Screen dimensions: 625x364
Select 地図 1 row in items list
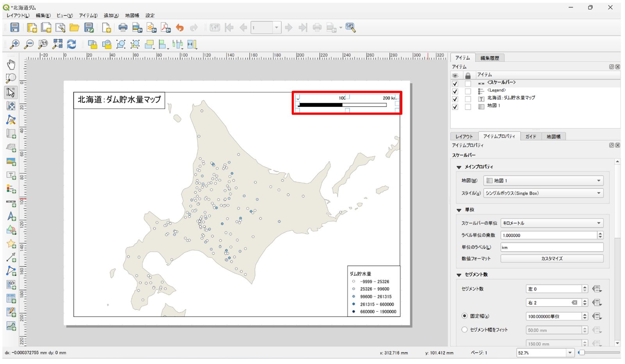(x=535, y=106)
